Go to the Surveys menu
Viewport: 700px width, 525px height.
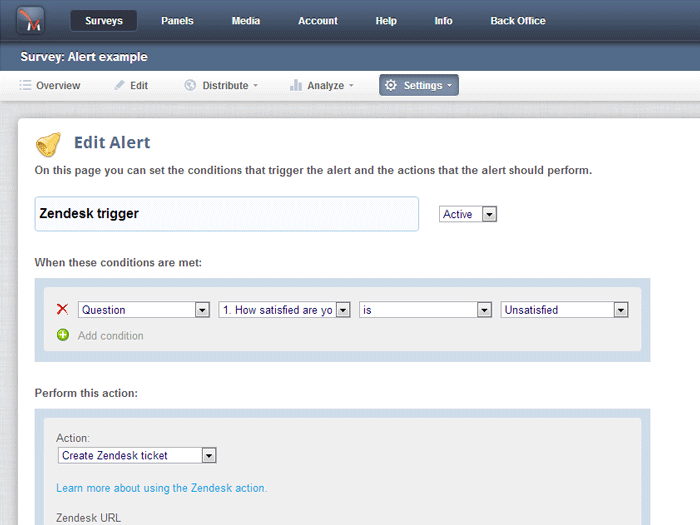(104, 21)
